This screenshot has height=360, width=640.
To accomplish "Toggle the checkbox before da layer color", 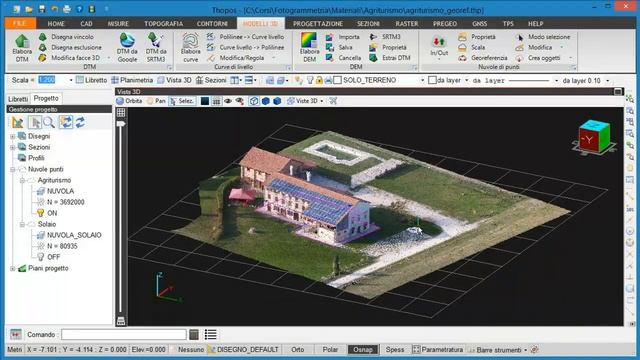I will point(432,80).
